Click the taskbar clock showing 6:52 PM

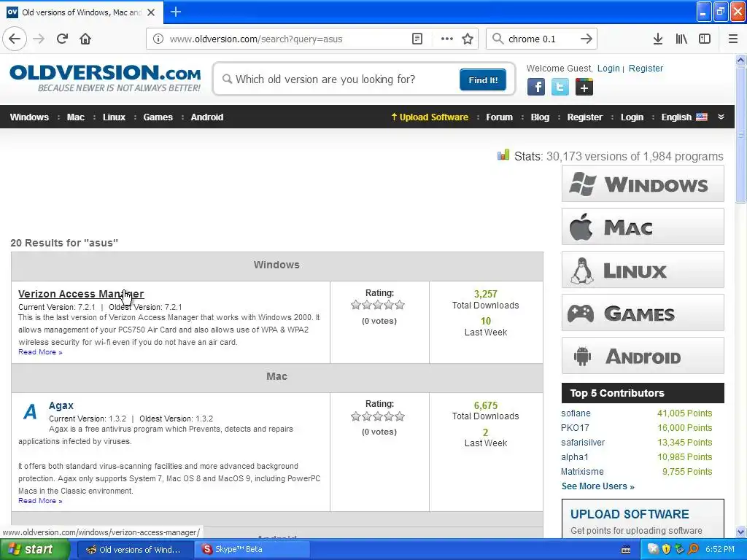720,550
